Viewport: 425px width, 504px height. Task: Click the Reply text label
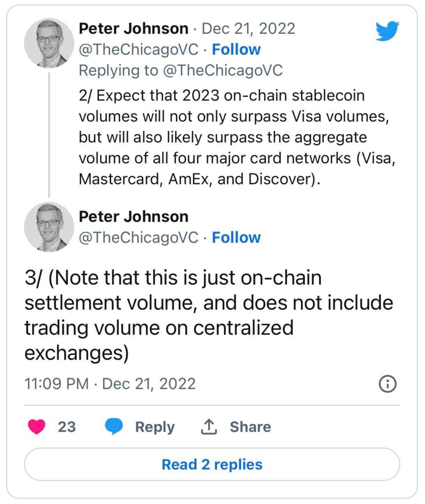(155, 427)
